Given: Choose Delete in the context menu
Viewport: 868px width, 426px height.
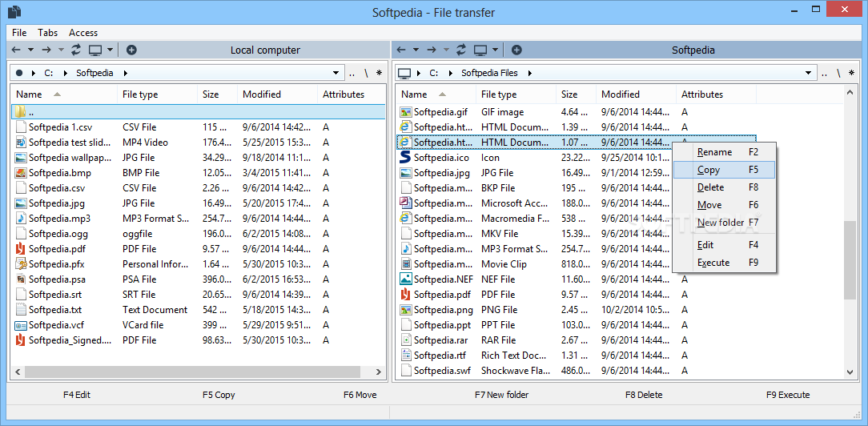Looking at the screenshot, I should click(724, 187).
